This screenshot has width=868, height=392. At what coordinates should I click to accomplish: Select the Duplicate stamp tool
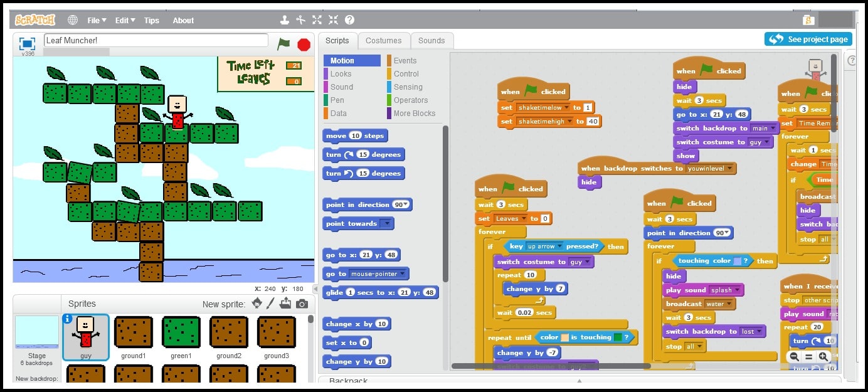coord(284,19)
